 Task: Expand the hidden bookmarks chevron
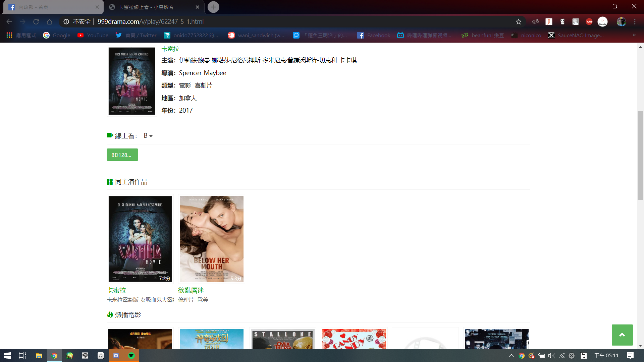click(634, 35)
